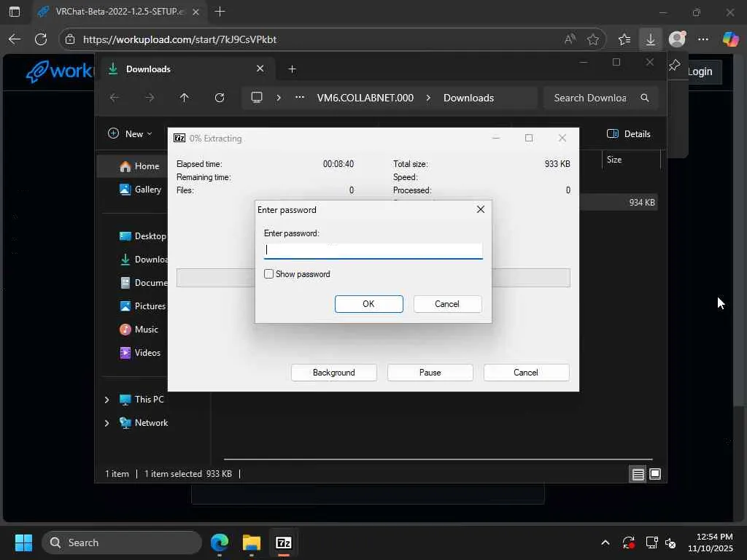Expand This PC tree node
The width and height of the screenshot is (747, 560).
pos(107,400)
